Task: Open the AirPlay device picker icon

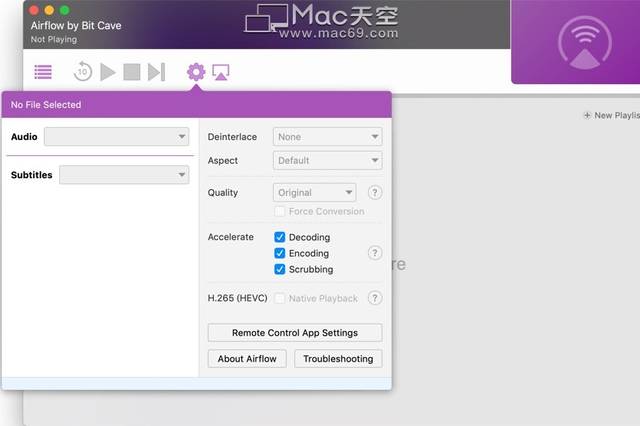Action: (x=221, y=72)
